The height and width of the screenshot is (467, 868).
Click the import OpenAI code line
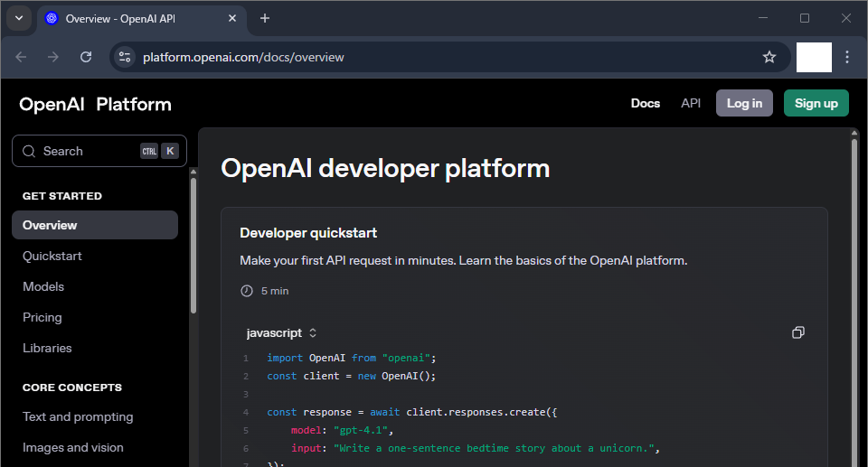coord(352,358)
